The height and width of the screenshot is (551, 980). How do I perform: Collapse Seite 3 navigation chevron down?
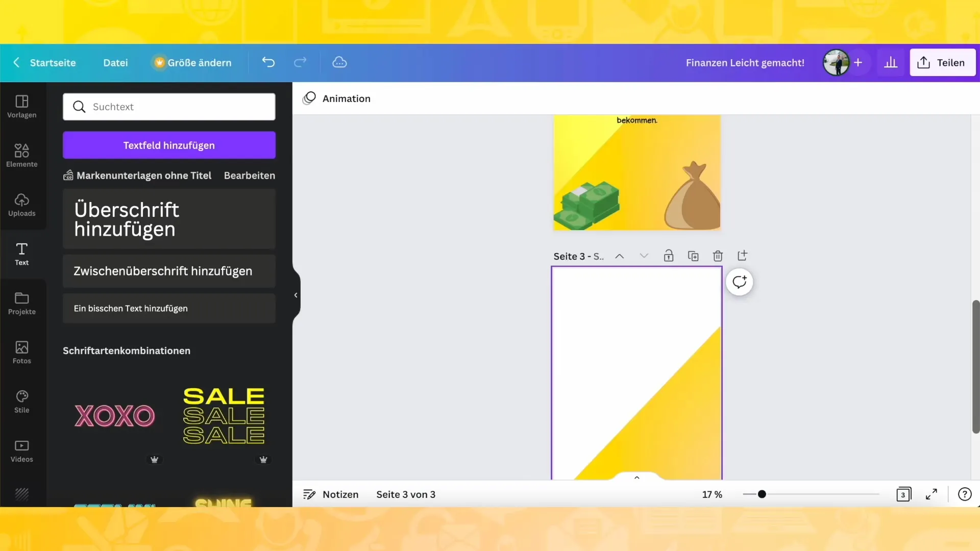click(644, 256)
